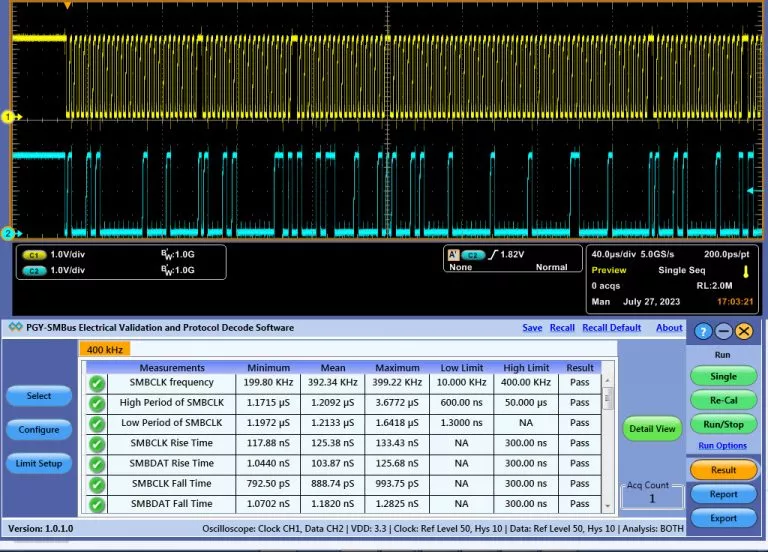Select the 400 kHz tab
The image size is (768, 552).
(x=104, y=349)
